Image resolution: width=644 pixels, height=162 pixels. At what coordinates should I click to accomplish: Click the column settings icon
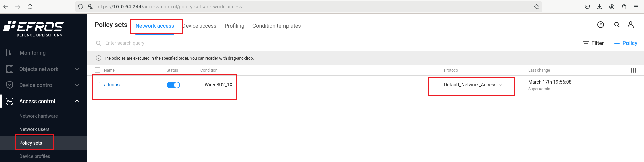pyautogui.click(x=633, y=70)
